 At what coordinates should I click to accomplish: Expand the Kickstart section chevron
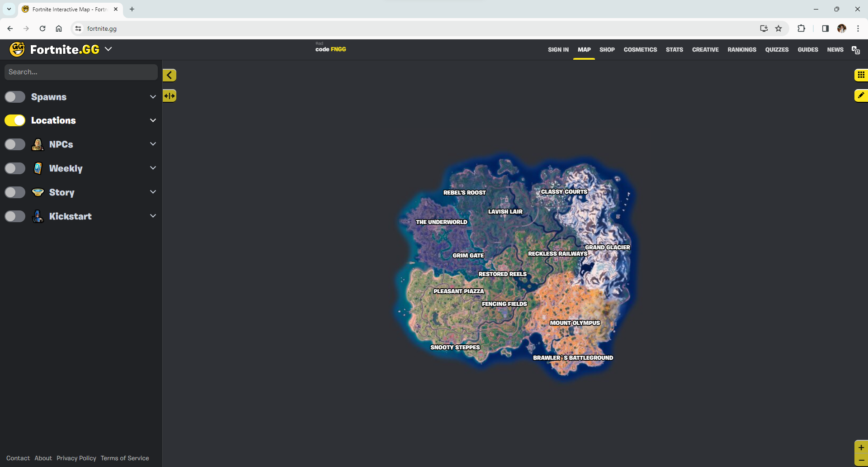coord(153,216)
